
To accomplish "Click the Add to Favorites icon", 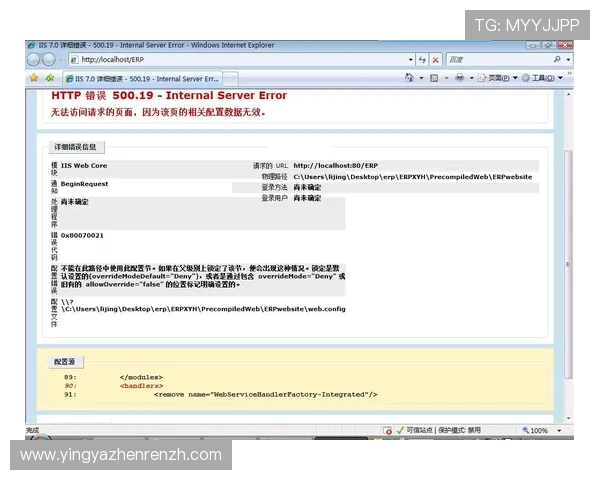I will pyautogui.click(x=50, y=78).
